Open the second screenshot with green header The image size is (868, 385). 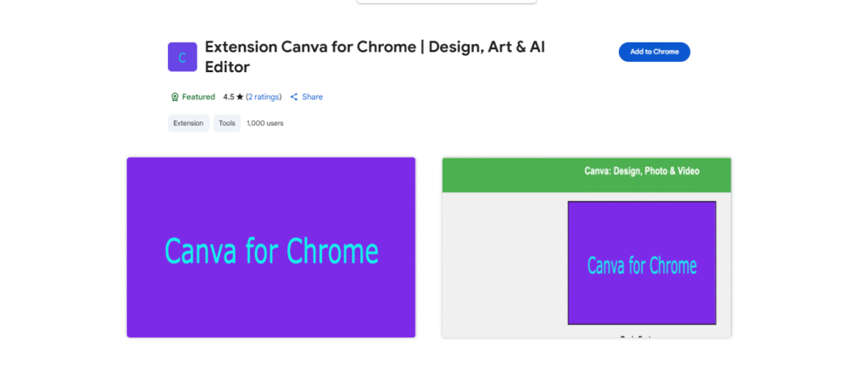click(x=587, y=247)
